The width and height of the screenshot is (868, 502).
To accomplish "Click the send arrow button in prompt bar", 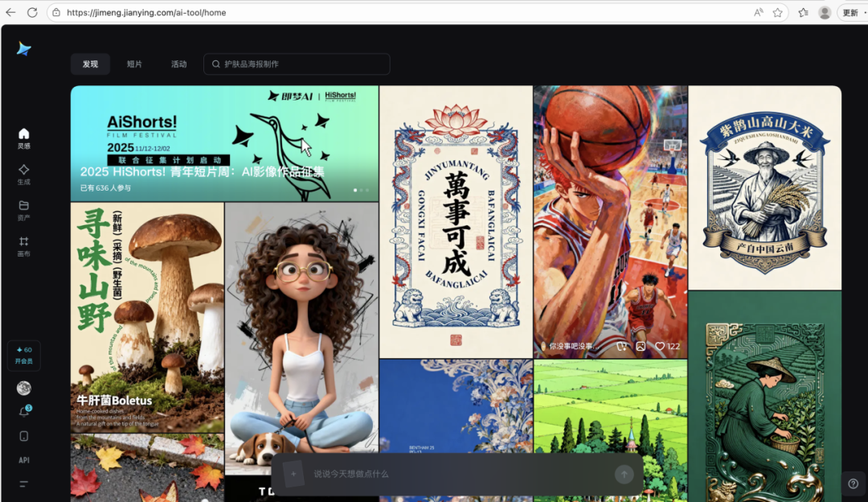I will click(x=624, y=474).
